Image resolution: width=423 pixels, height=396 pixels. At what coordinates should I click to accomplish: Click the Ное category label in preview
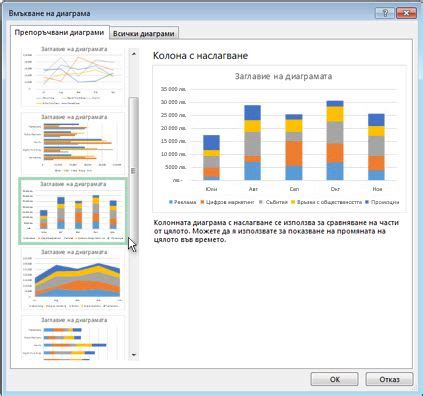(x=377, y=189)
